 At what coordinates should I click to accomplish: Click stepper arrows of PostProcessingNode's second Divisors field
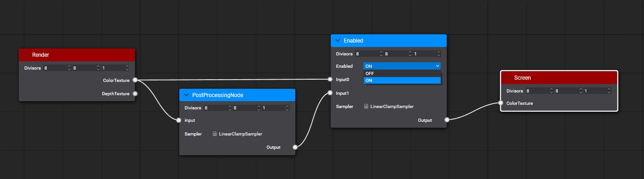coord(258,108)
